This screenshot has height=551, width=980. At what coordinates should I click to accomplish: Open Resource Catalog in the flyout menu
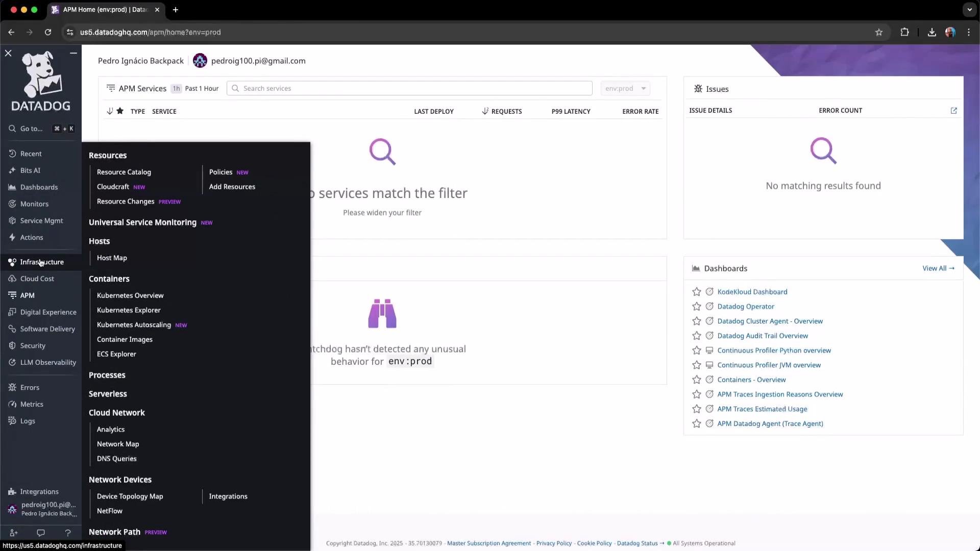[x=124, y=172]
